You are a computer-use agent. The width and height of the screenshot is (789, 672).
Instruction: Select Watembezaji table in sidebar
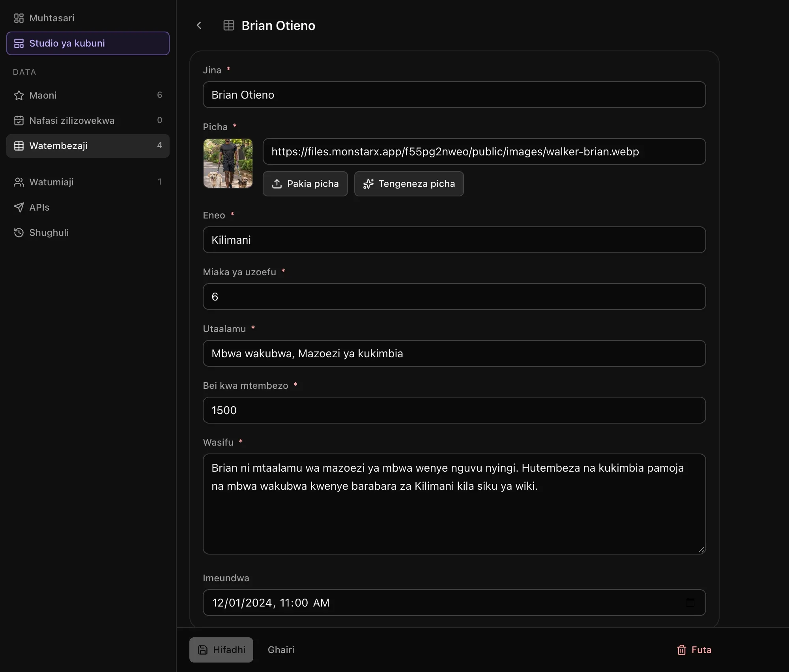[x=88, y=146]
